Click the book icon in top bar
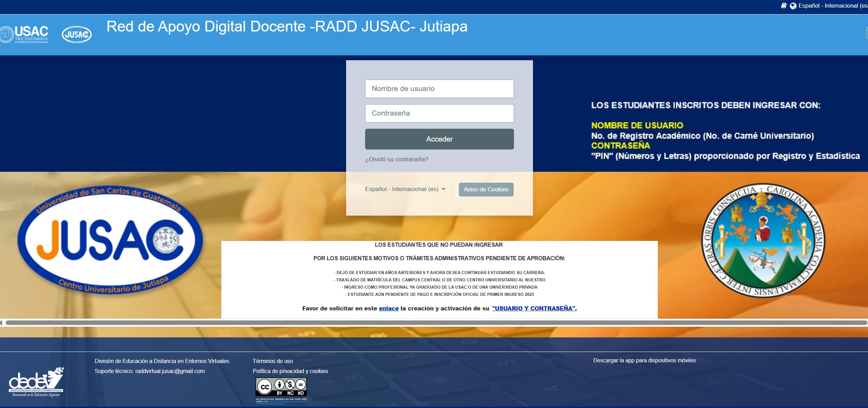Viewport: 868px width, 408px height. [x=784, y=6]
